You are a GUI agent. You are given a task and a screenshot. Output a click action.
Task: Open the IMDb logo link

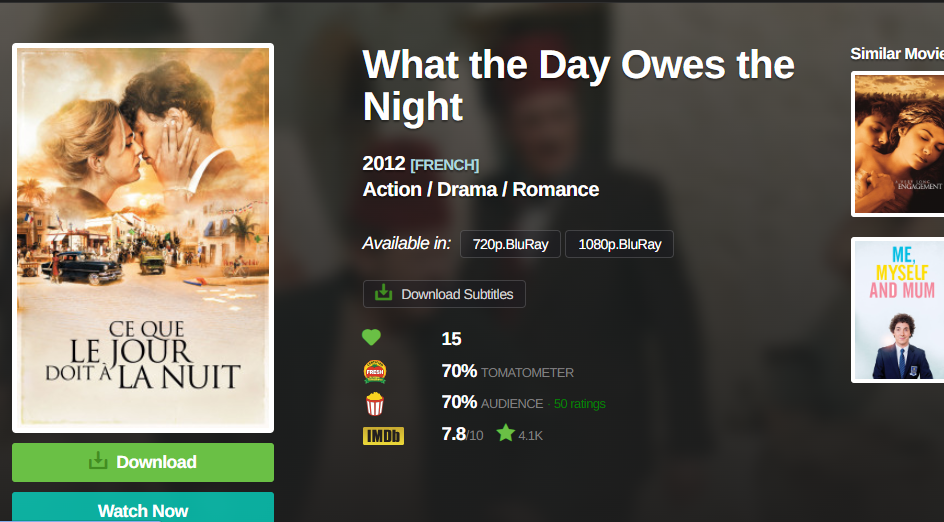pyautogui.click(x=383, y=436)
